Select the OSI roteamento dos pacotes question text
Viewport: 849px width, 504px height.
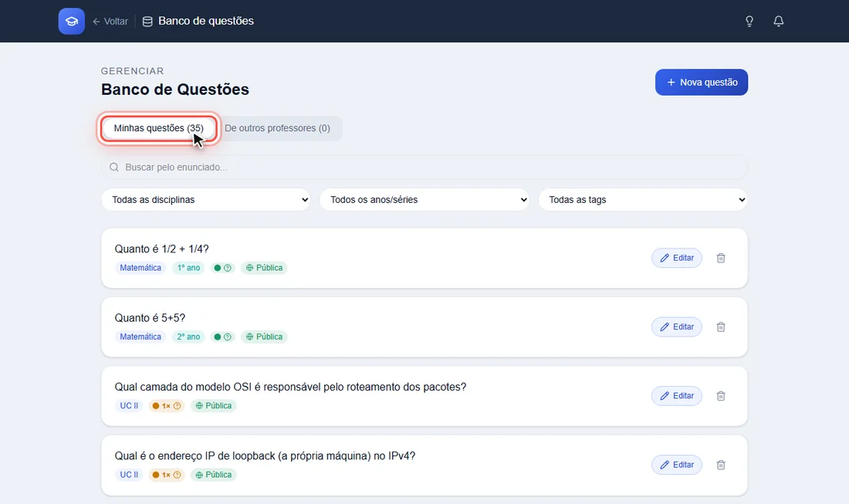(290, 387)
